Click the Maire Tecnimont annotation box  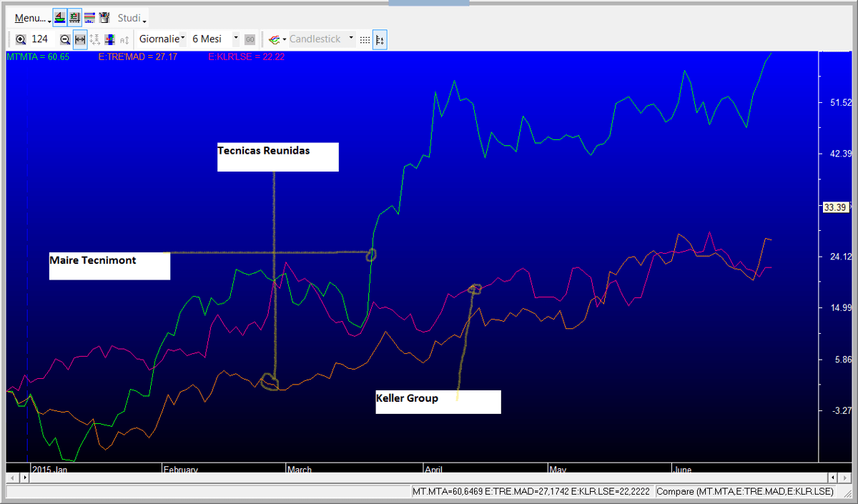click(109, 266)
